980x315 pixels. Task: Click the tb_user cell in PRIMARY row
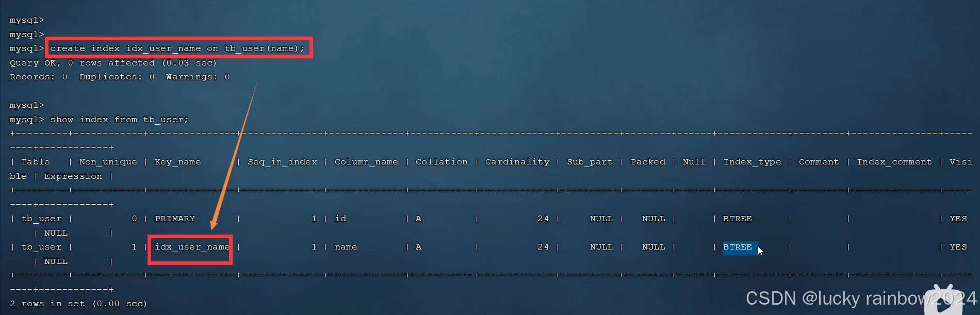point(41,219)
